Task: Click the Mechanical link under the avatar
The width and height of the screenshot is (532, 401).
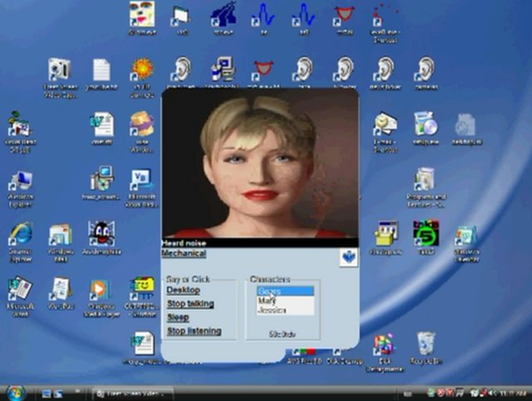Action: pos(184,254)
